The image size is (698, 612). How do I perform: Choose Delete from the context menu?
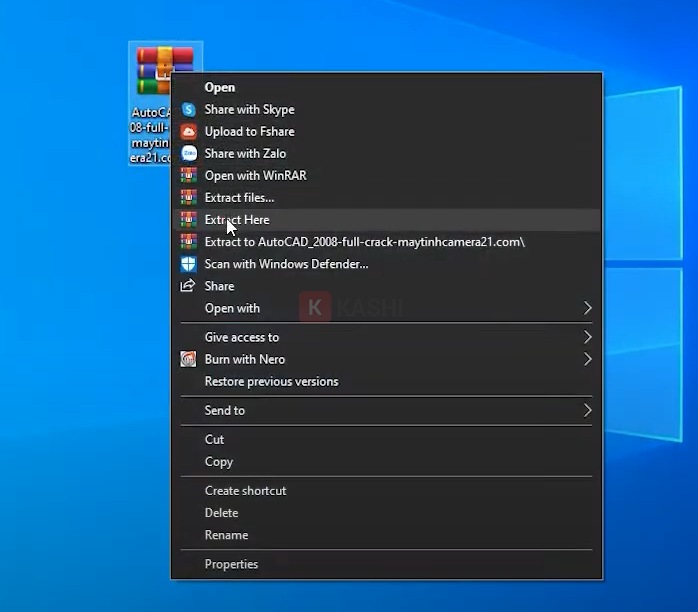point(386,513)
